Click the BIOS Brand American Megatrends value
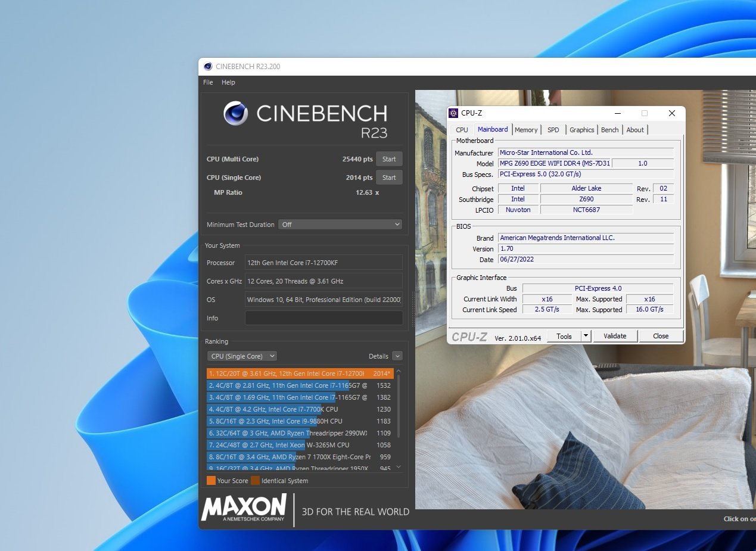The height and width of the screenshot is (551, 756). (586, 238)
